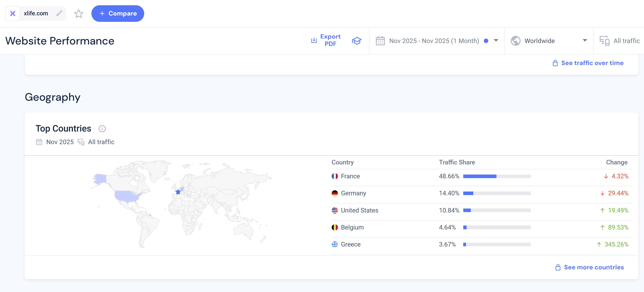This screenshot has width=644, height=292.
Task: Click the Greece country name
Action: pyautogui.click(x=351, y=244)
